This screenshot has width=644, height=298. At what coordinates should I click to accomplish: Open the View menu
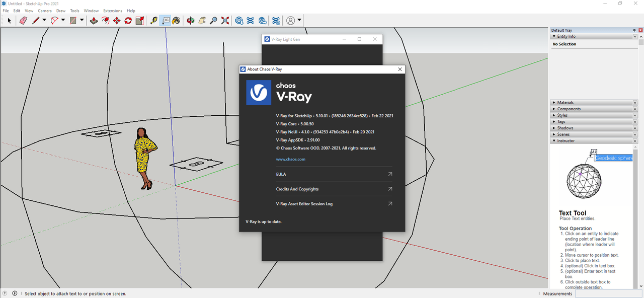click(29, 11)
